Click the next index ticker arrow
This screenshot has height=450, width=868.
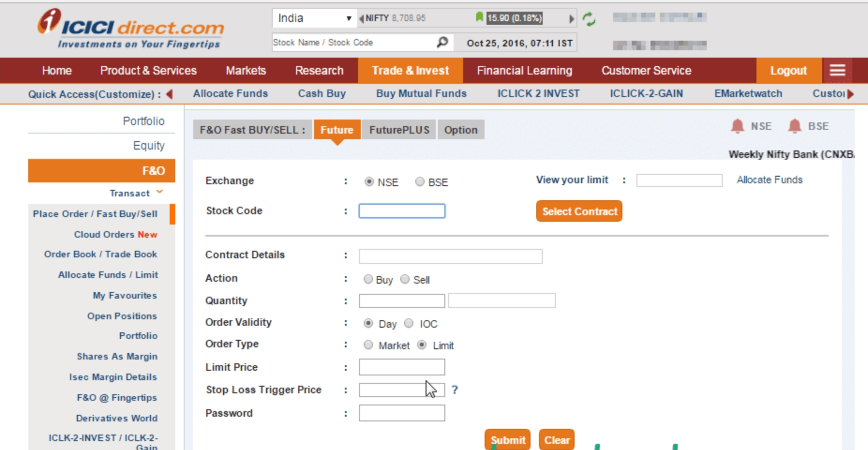pyautogui.click(x=571, y=19)
